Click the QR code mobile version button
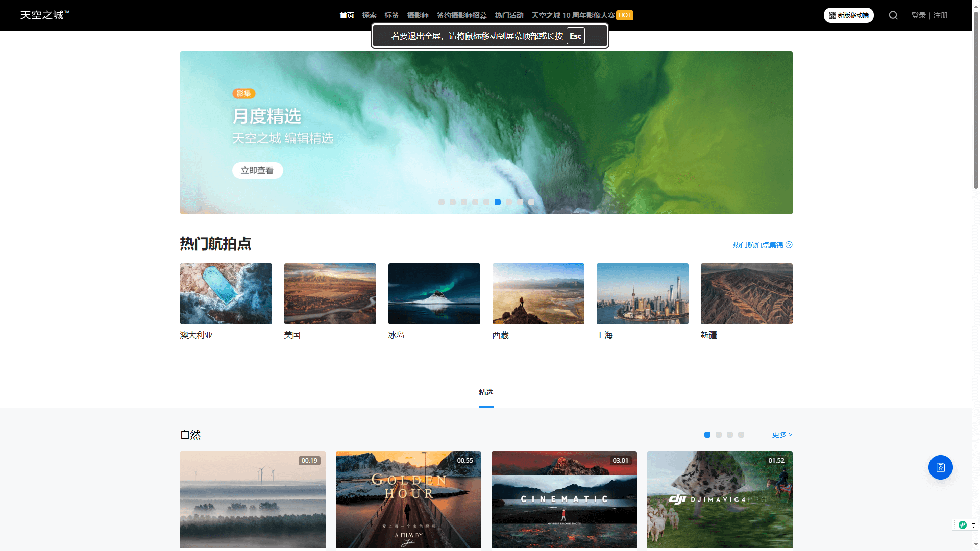 [848, 15]
